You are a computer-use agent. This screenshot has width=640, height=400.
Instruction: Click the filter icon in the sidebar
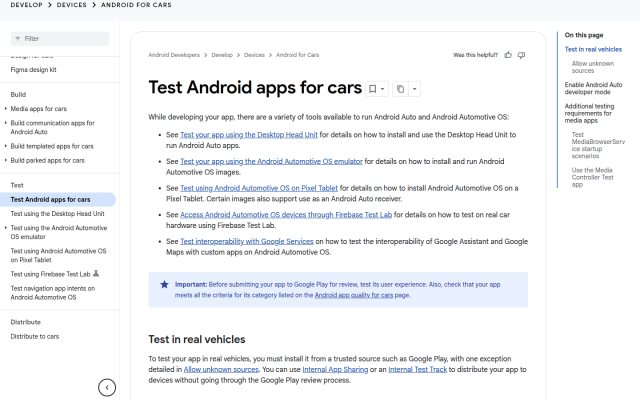pos(18,39)
